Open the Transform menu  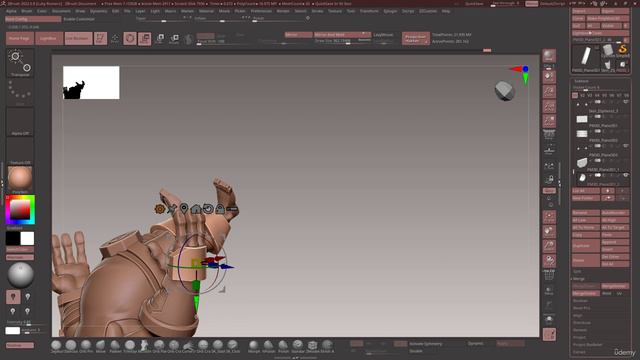pos(369,11)
